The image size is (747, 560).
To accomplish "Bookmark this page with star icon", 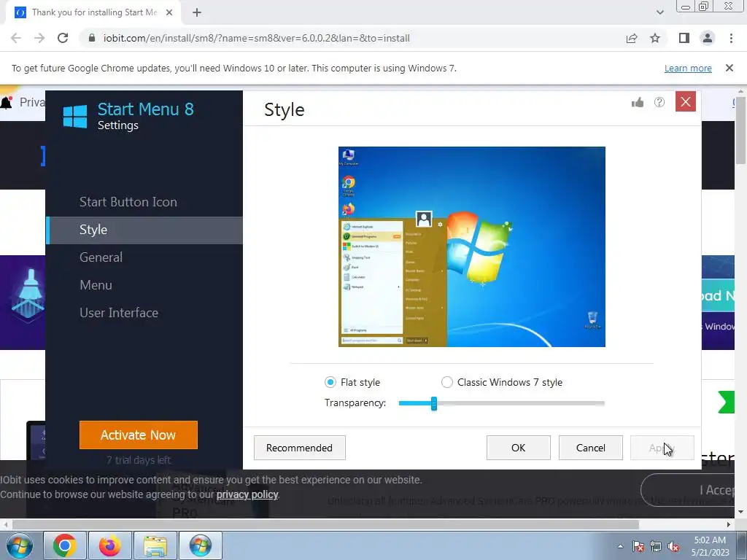I will pos(656,38).
